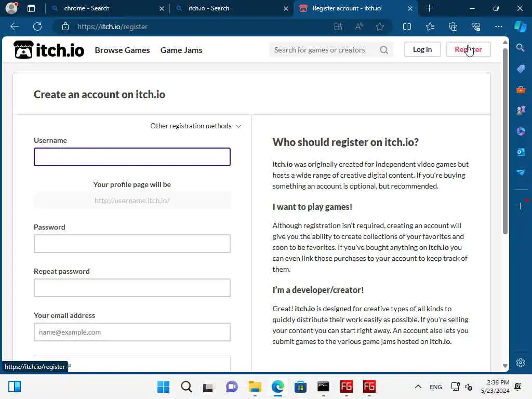This screenshot has height=399, width=532.
Task: Refresh the page with the reload icon
Action: point(37,26)
